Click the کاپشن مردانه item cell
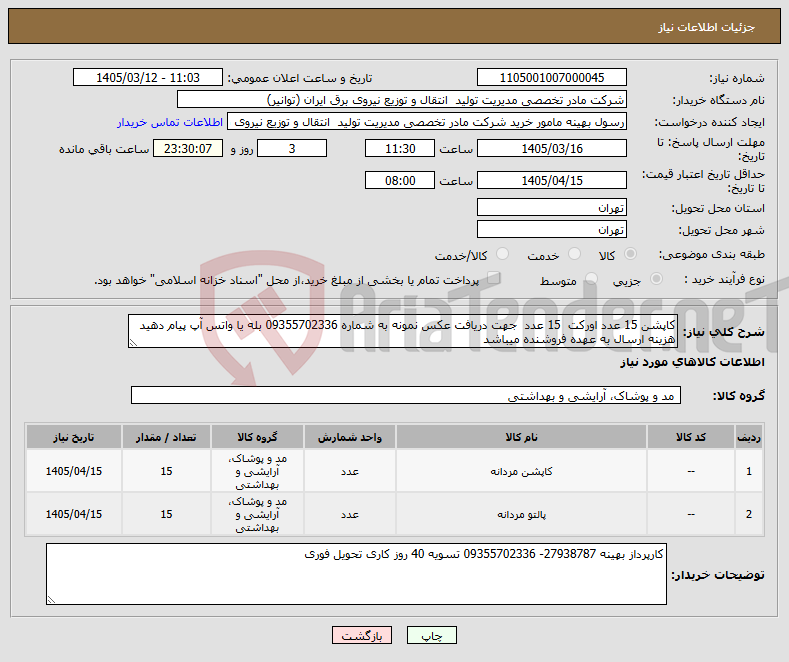This screenshot has width=789, height=662. (521, 471)
